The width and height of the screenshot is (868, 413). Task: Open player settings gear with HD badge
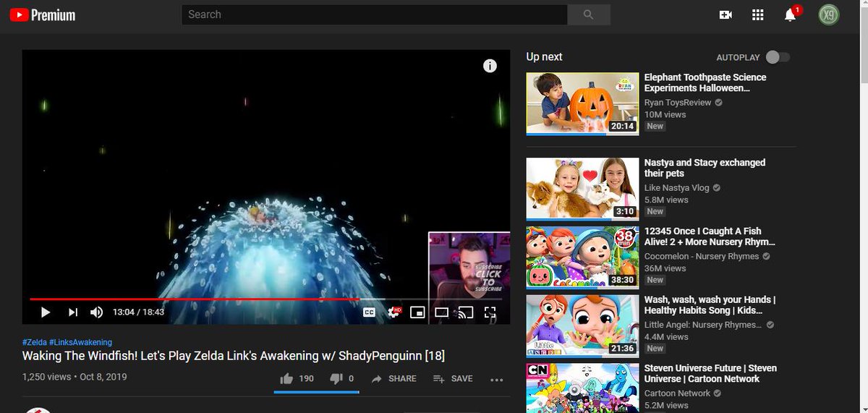[x=394, y=312]
